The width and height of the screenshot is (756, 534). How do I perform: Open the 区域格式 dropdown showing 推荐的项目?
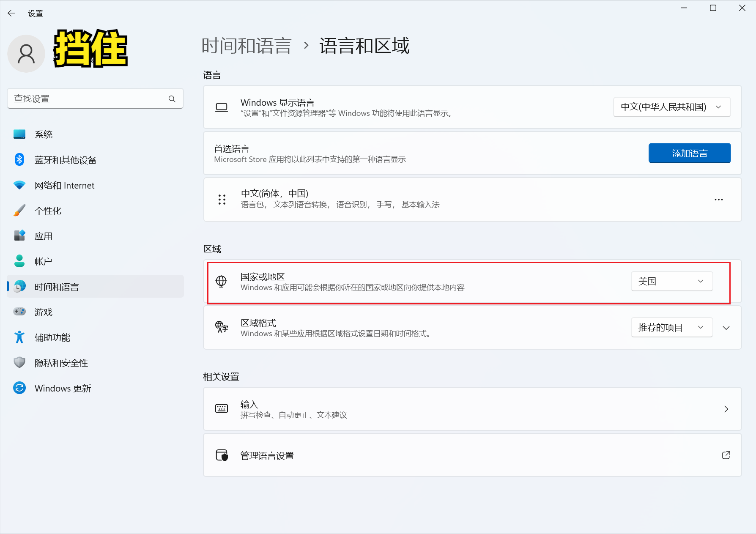point(671,327)
